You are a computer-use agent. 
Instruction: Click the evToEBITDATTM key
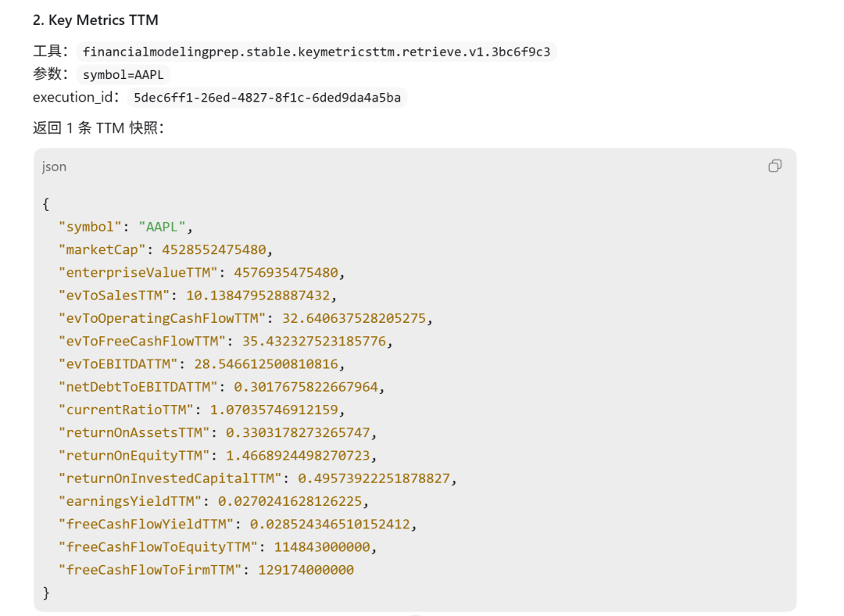point(118,364)
